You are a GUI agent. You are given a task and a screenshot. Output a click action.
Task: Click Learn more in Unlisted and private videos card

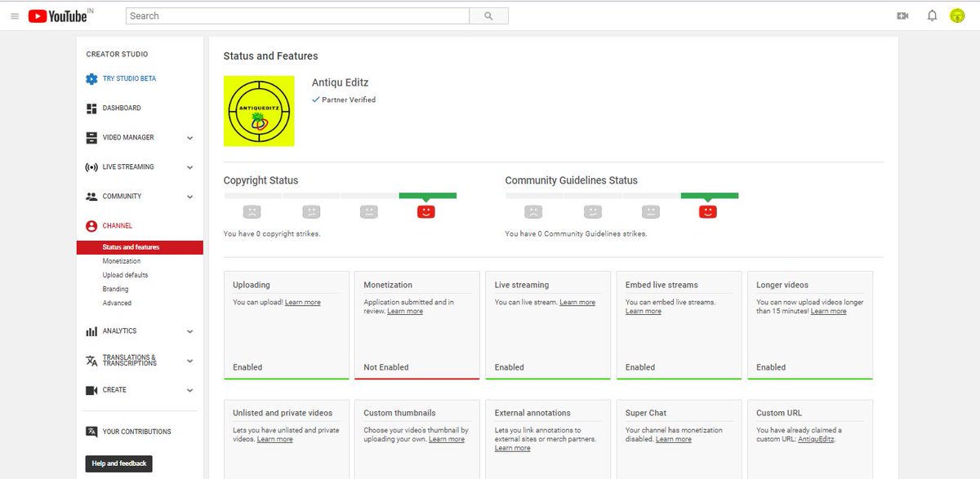click(x=275, y=440)
